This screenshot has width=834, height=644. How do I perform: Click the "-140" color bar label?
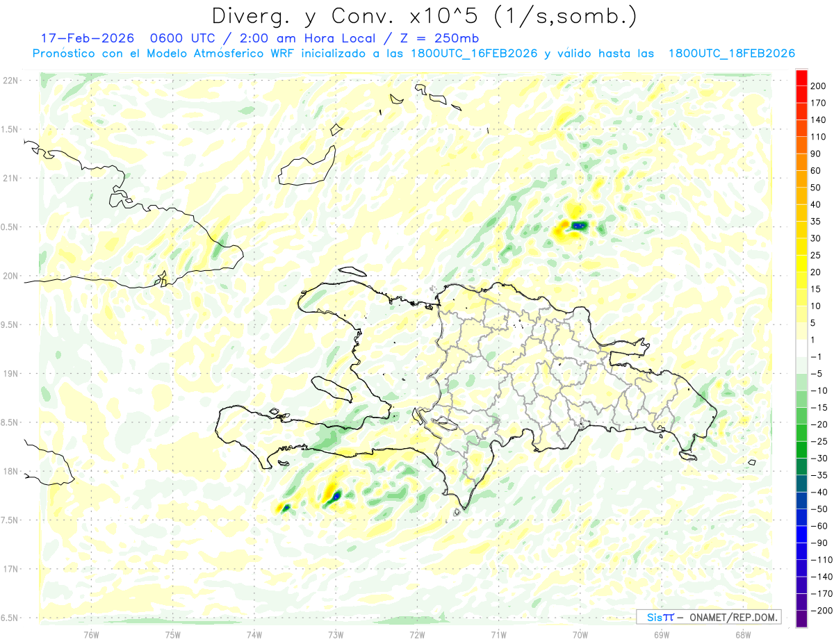pyautogui.click(x=821, y=577)
